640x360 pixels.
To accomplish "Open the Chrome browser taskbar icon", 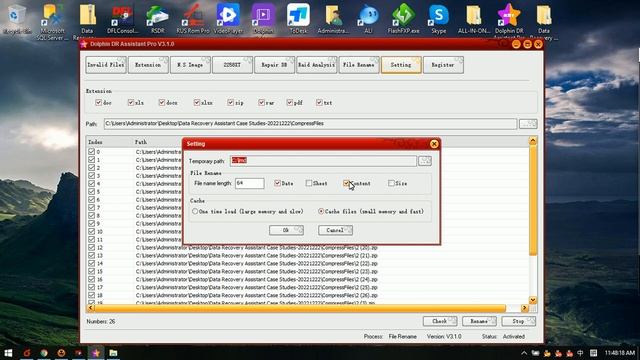I will coord(44,353).
